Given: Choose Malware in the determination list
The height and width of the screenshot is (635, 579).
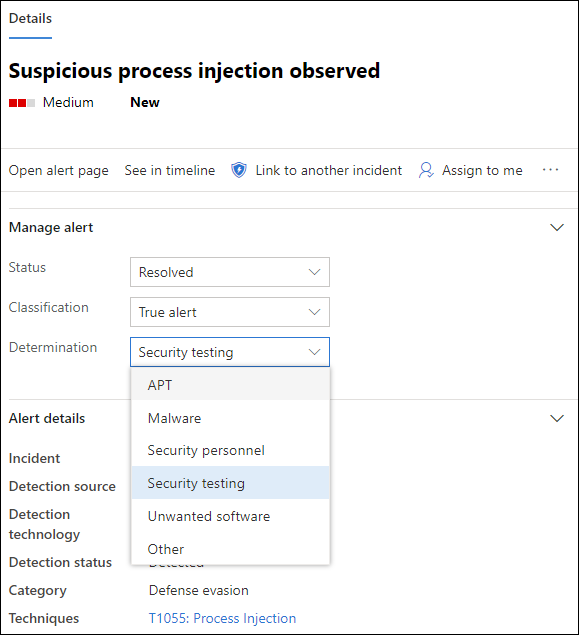Looking at the screenshot, I should coord(230,418).
